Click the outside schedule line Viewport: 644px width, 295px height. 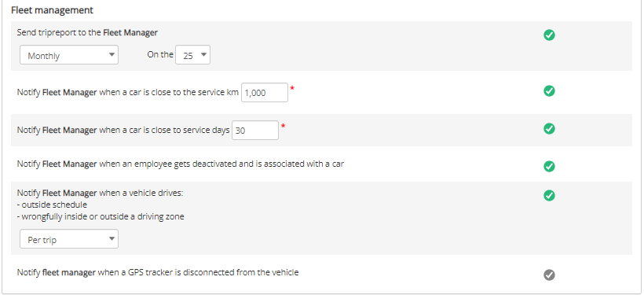point(52,205)
